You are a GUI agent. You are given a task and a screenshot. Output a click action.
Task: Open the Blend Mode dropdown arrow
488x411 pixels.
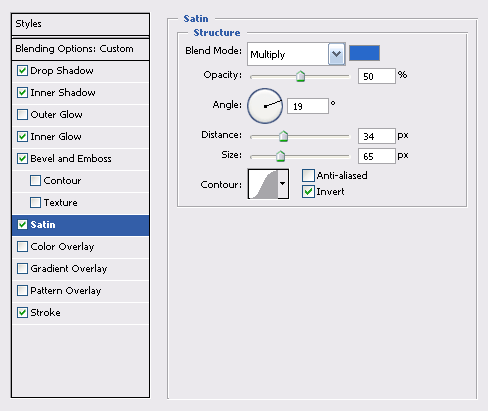[337, 54]
